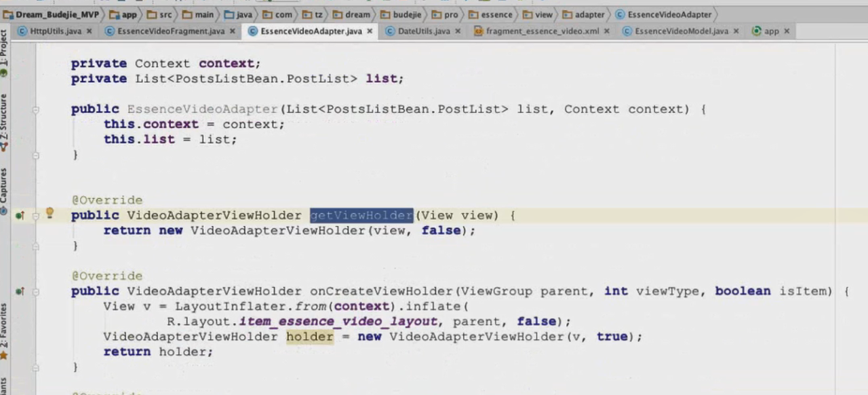This screenshot has width=868, height=395.
Task: Close the app tab
Action: point(787,31)
